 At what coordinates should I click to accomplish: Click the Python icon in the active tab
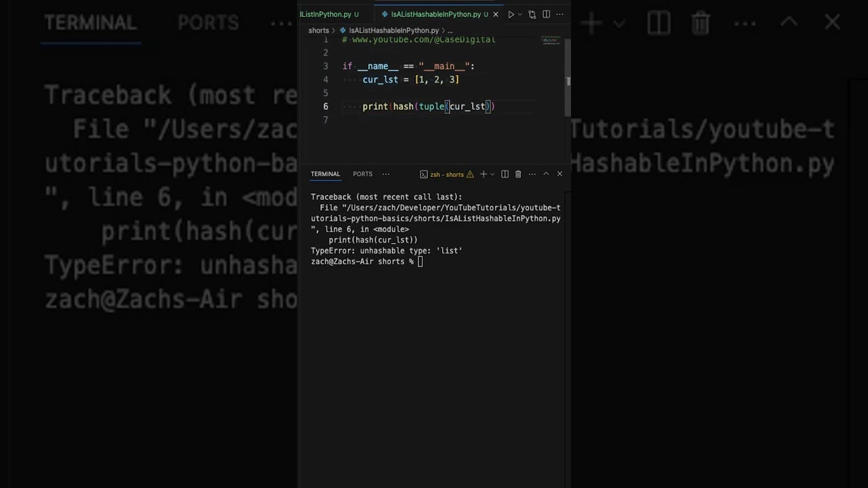coord(385,14)
